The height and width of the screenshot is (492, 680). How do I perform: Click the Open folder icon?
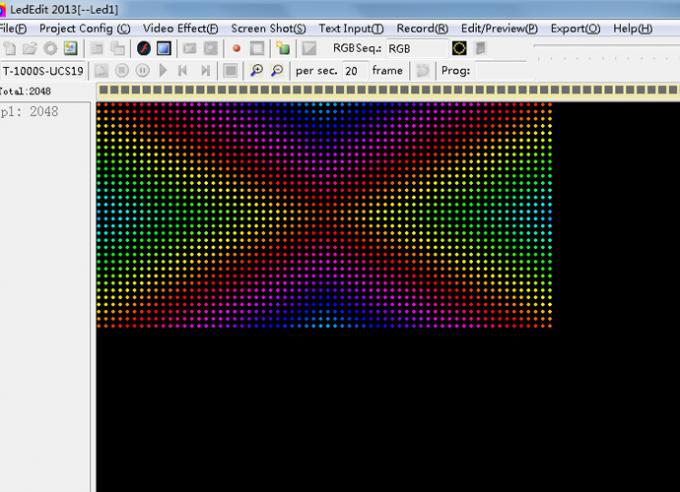(29, 48)
